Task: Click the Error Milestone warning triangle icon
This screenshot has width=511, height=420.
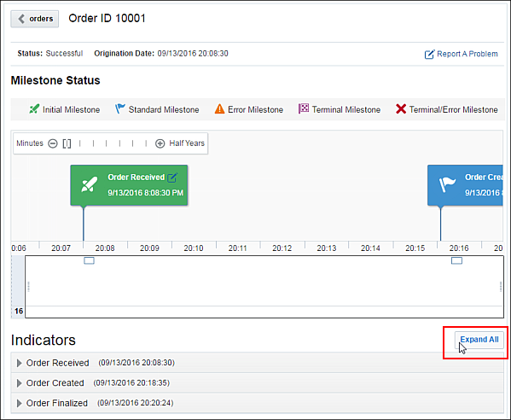Action: click(219, 109)
